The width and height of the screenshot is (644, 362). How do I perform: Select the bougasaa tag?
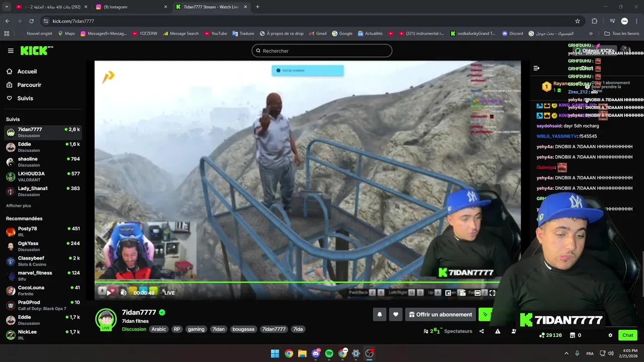point(244,329)
